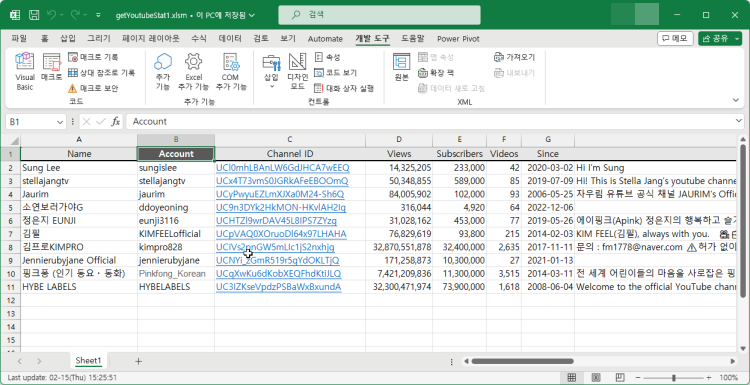Image resolution: width=750 pixels, height=385 pixels.
Task: Click the 공유 (Share) button
Action: (716, 38)
